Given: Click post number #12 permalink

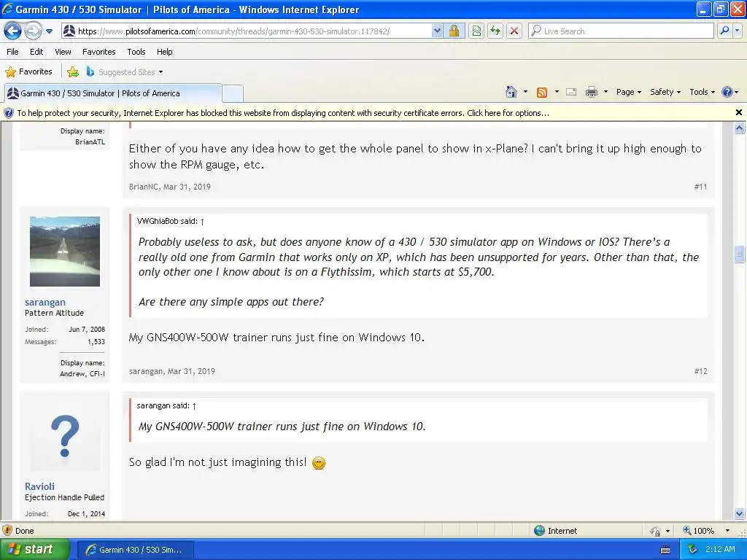Looking at the screenshot, I should coord(700,371).
